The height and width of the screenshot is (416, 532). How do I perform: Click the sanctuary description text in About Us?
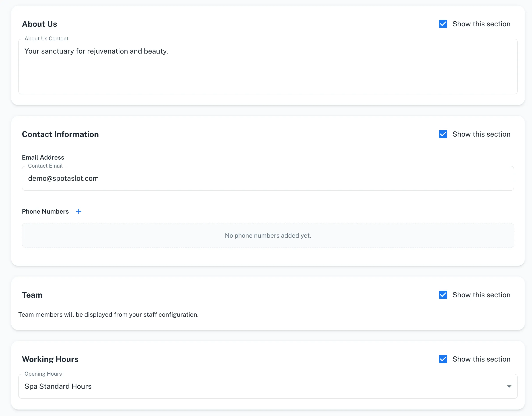click(96, 51)
